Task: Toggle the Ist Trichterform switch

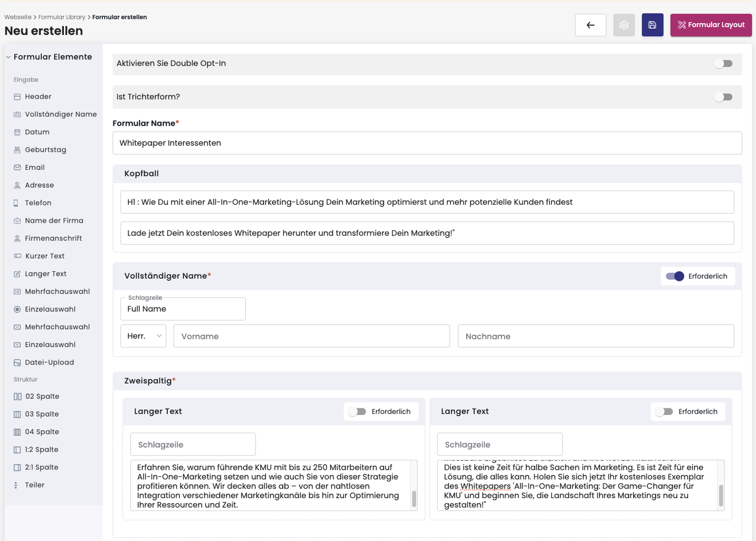Action: (723, 97)
